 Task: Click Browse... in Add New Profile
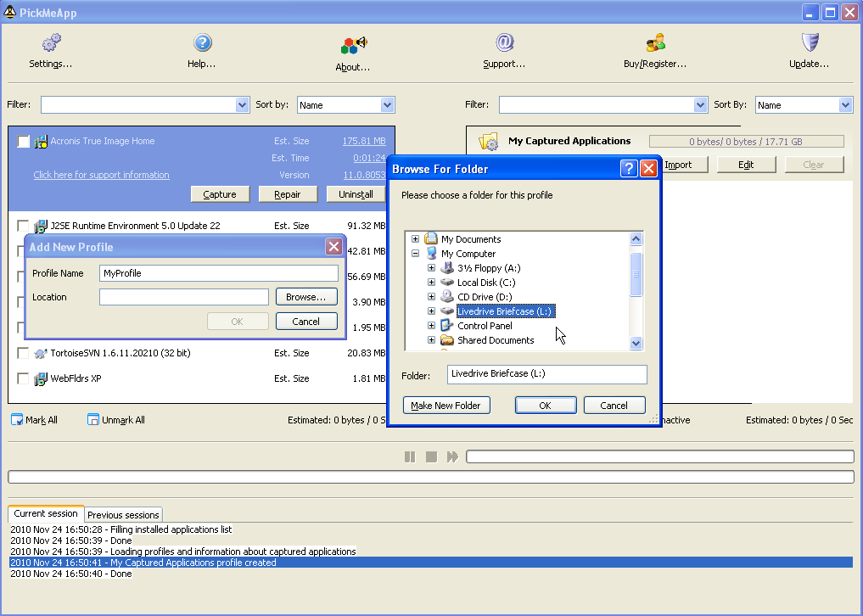[x=306, y=297]
